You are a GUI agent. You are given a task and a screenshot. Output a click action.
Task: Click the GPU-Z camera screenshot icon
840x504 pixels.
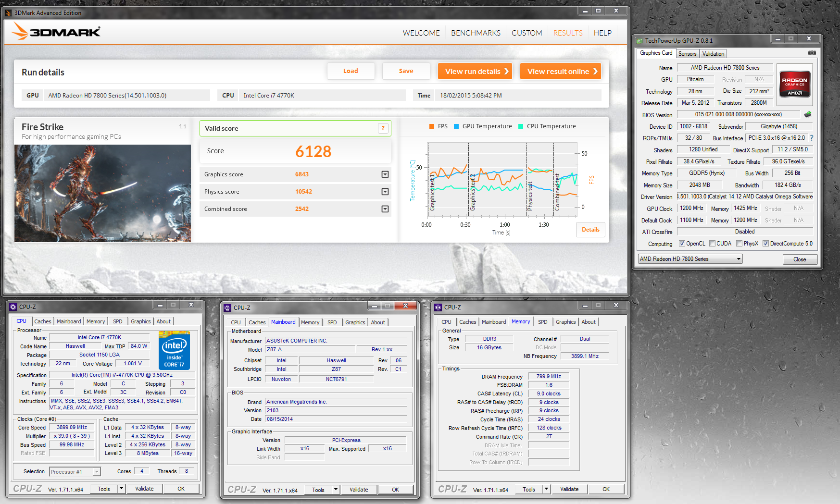tap(812, 53)
